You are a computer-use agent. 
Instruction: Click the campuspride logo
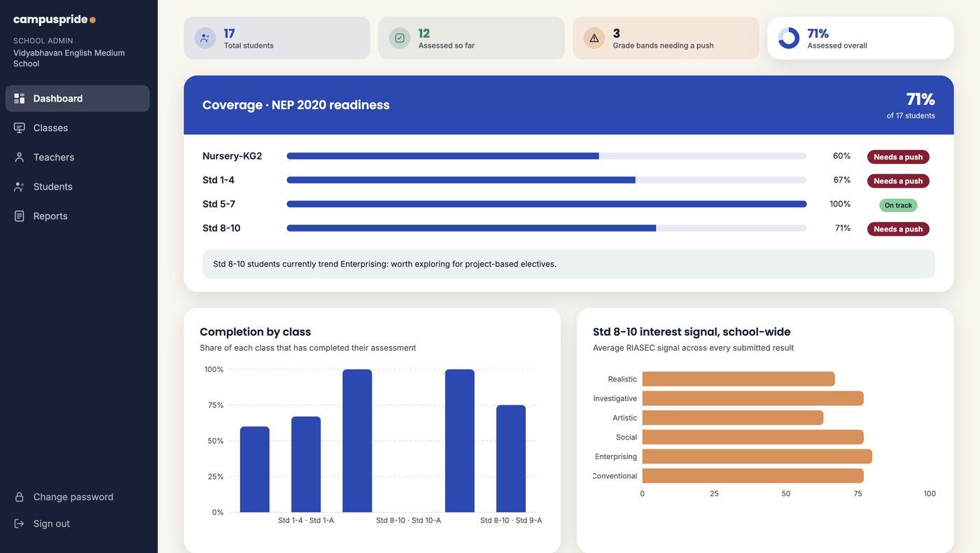click(55, 20)
